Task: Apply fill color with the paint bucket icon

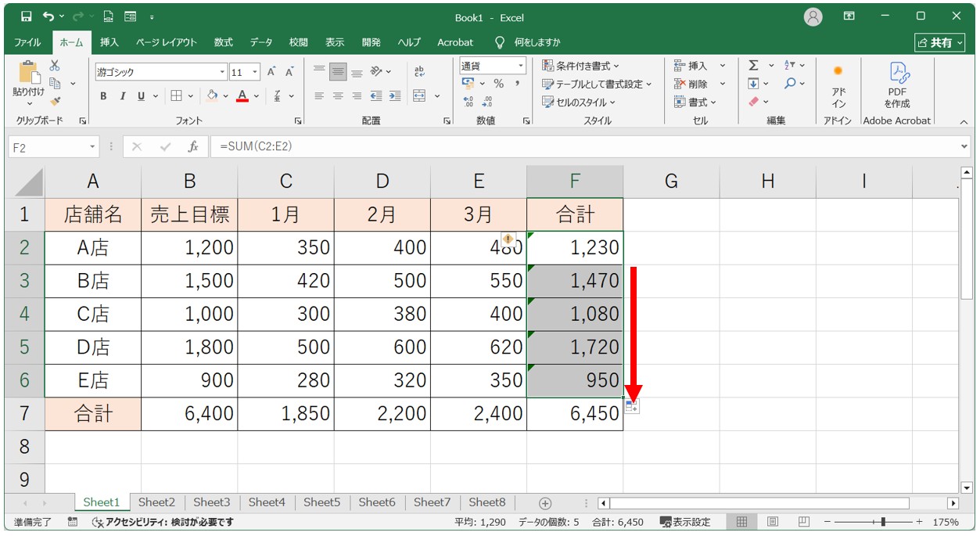Action: click(x=211, y=96)
